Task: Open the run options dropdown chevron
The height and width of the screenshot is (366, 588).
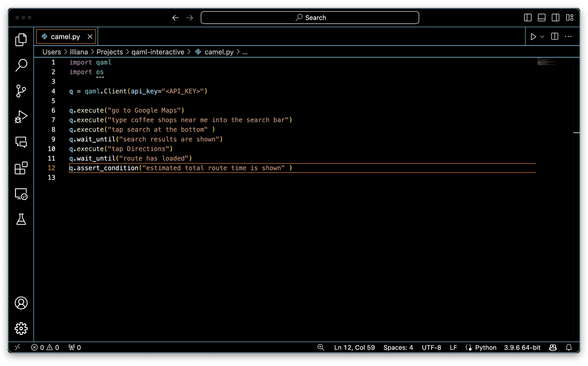Action: pyautogui.click(x=541, y=37)
